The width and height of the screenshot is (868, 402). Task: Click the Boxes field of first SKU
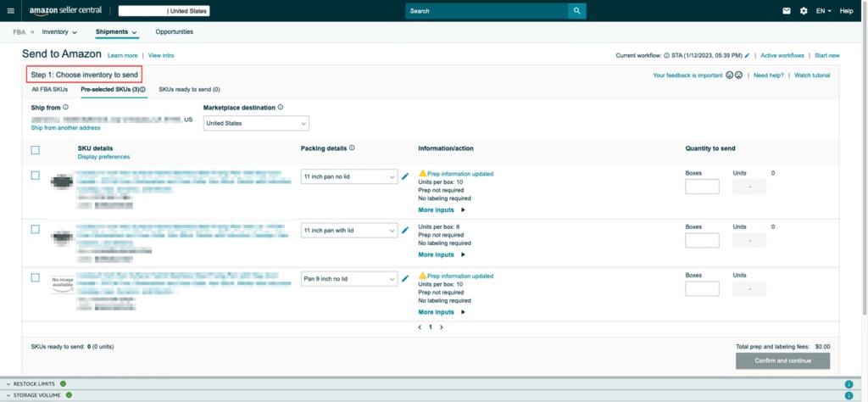[702, 187]
